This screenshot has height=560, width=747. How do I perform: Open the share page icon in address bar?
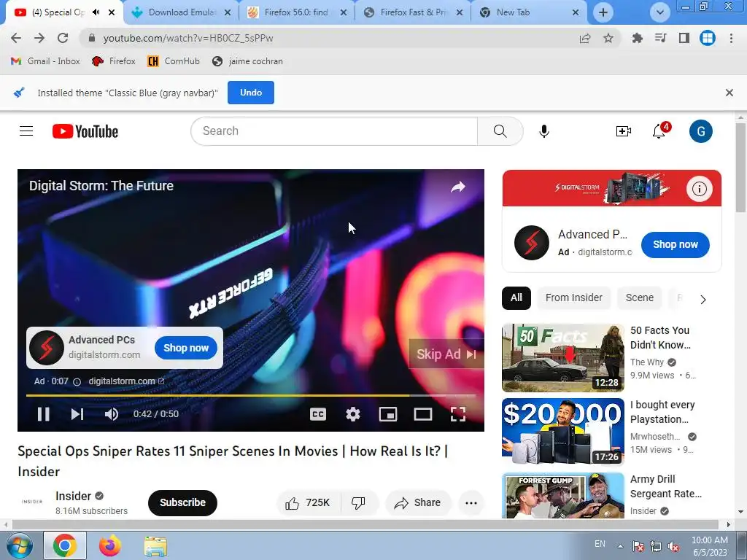click(x=585, y=38)
